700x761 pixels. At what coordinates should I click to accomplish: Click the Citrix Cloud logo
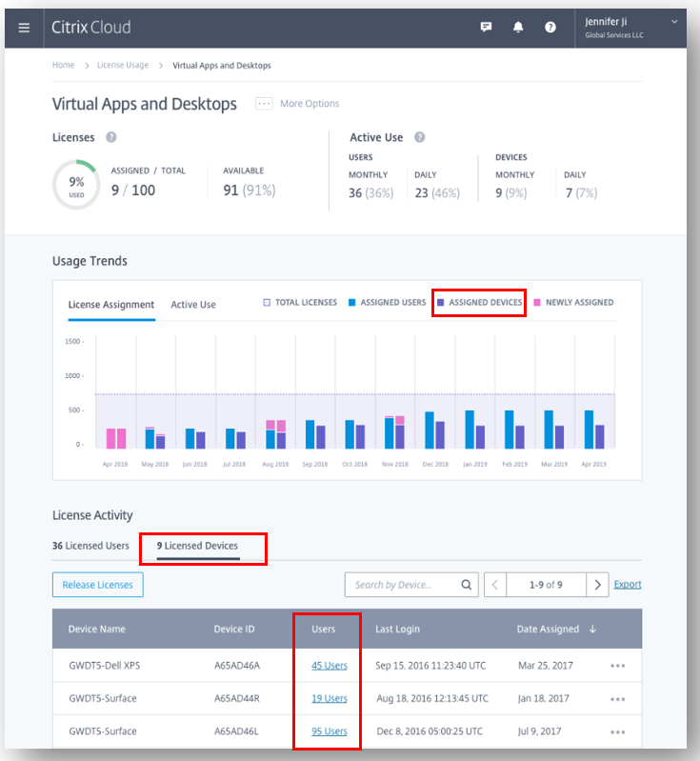[x=91, y=28]
